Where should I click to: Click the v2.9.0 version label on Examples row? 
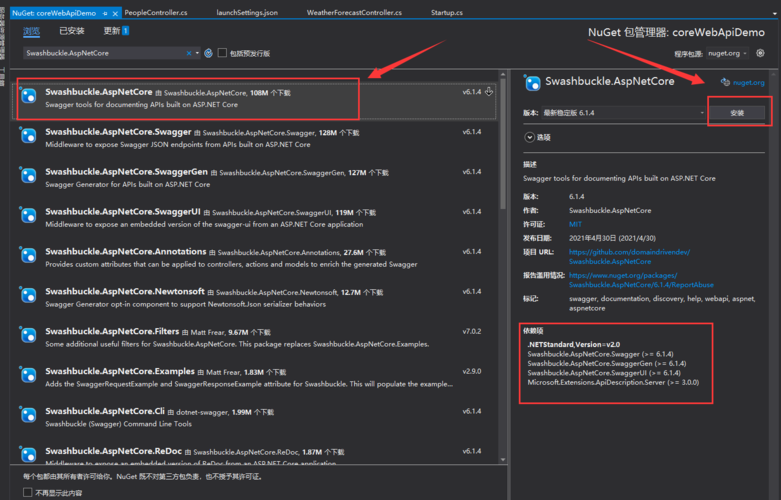coord(472,371)
